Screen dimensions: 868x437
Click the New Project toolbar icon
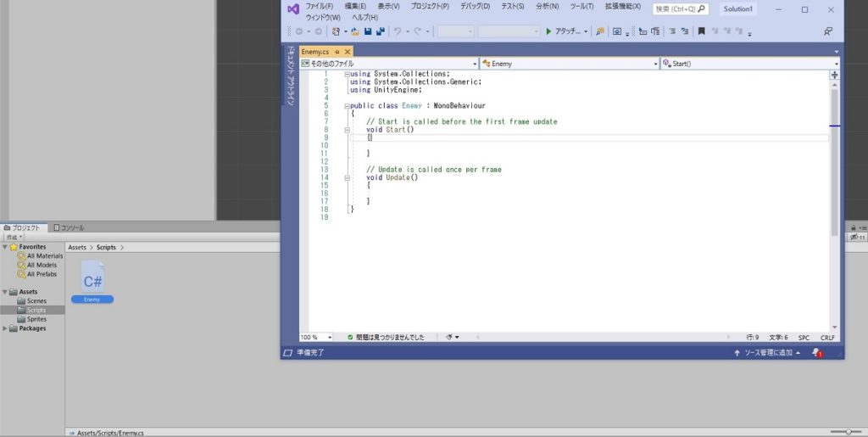coord(336,31)
